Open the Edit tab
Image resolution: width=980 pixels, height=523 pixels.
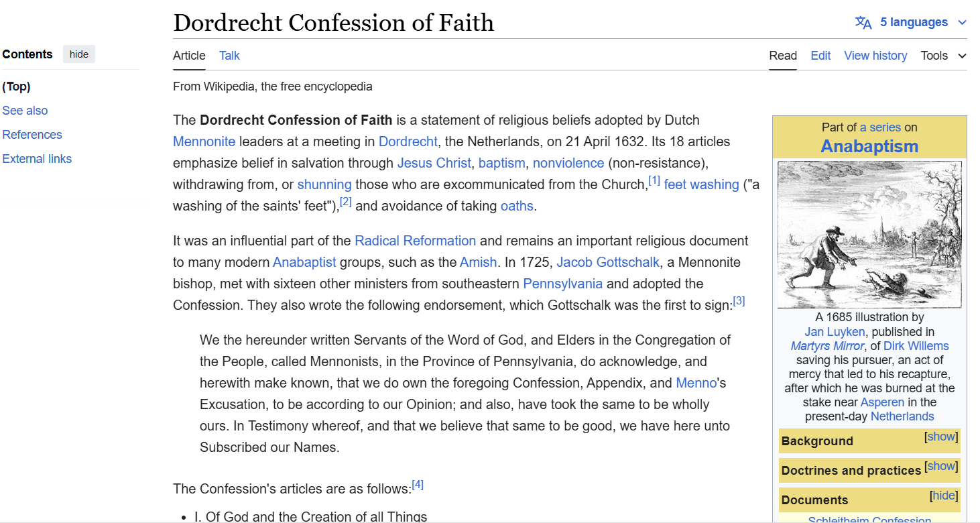click(x=820, y=56)
